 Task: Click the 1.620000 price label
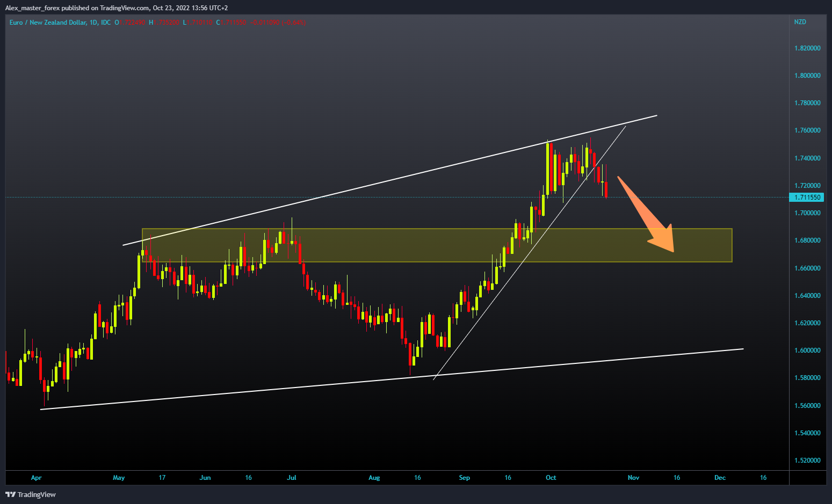click(807, 323)
